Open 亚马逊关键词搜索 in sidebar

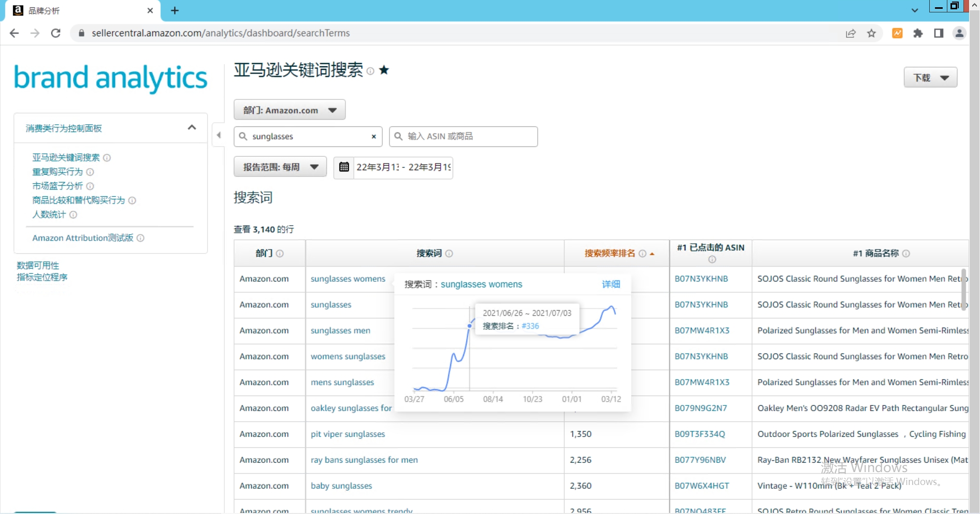pos(66,157)
